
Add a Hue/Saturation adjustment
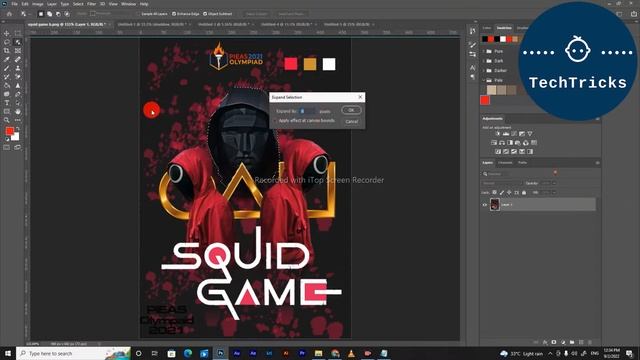pyautogui.click(x=494, y=142)
